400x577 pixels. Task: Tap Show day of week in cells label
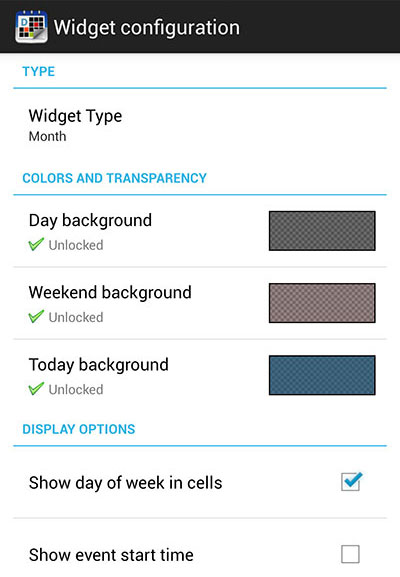click(125, 483)
